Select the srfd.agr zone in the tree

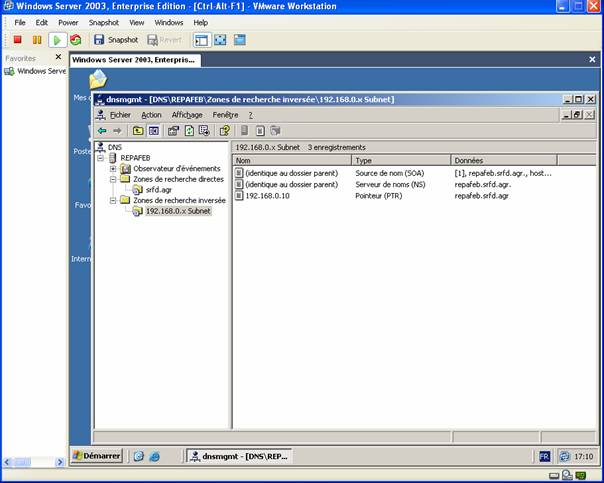(x=159, y=190)
